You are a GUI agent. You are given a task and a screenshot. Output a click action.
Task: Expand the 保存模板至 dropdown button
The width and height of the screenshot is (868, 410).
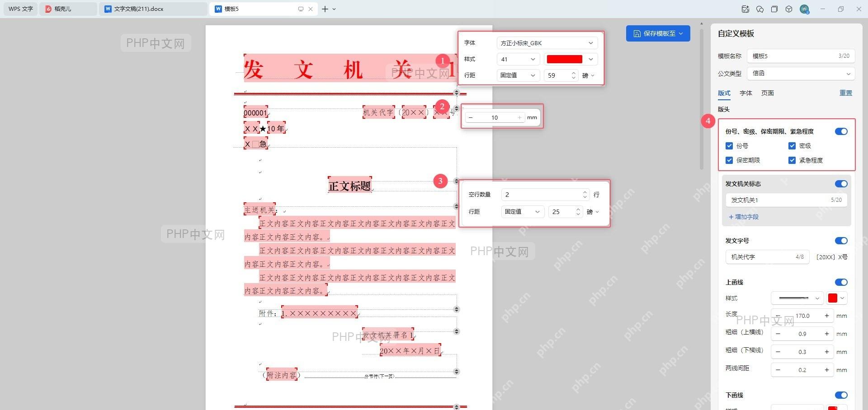(x=658, y=33)
